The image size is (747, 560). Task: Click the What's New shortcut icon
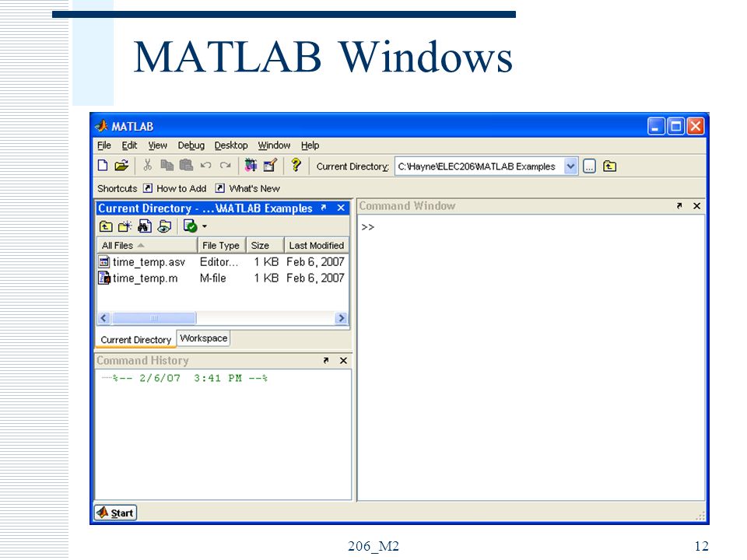point(219,188)
